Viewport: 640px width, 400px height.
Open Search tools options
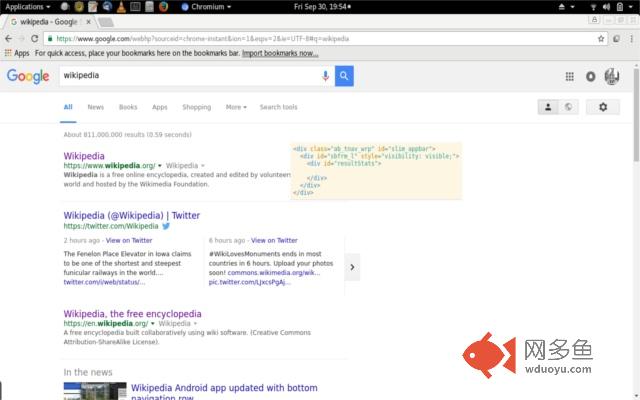click(278, 107)
